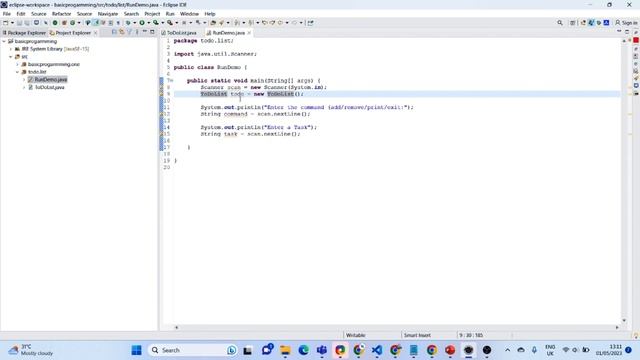
Task: Click the Pin Editor toolbar icon
Action: 310,23
